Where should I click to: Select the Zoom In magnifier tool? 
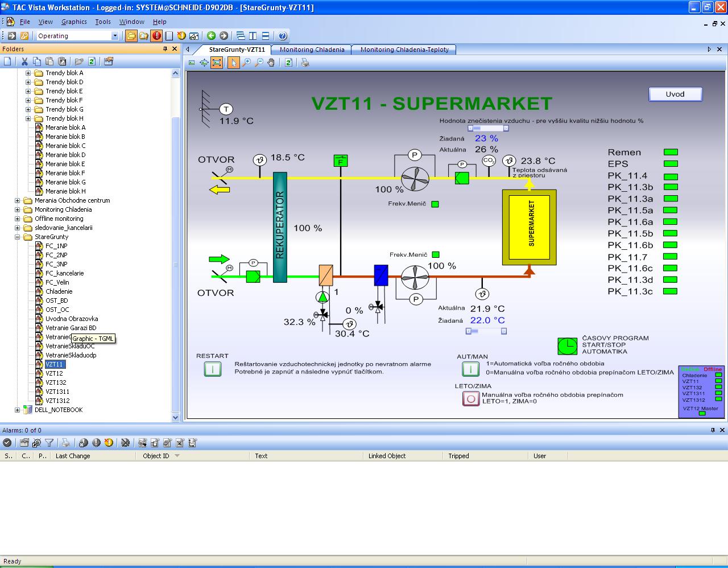[246, 63]
